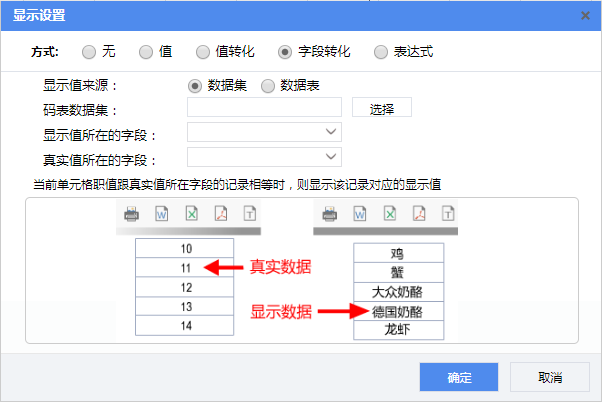Click the 德国奶酪 cell in the preview table
The image size is (602, 402).
[x=397, y=311]
